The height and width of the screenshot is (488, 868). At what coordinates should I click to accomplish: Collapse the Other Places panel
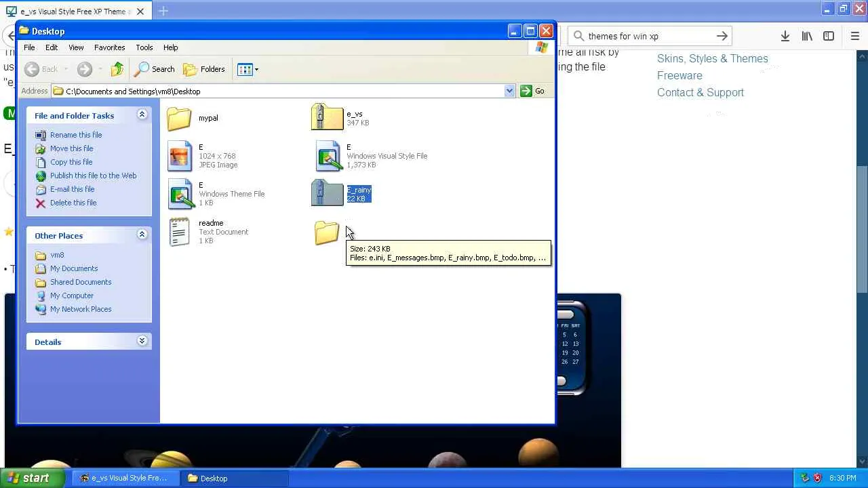(x=142, y=235)
